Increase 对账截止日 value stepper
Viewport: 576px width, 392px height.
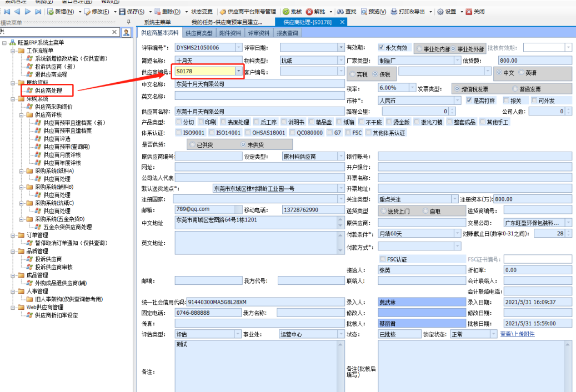point(569,231)
